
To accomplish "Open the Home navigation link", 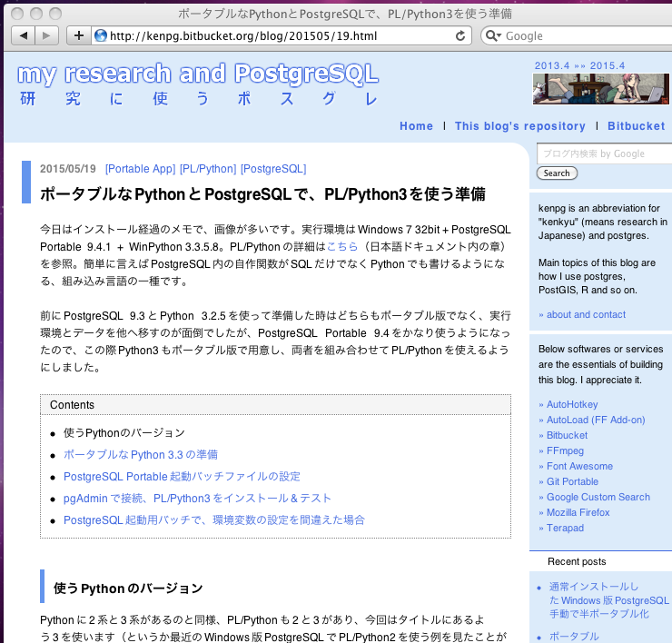I will (x=416, y=126).
